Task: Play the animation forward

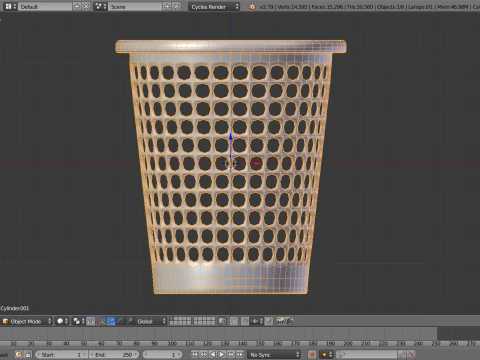Action: point(222,354)
